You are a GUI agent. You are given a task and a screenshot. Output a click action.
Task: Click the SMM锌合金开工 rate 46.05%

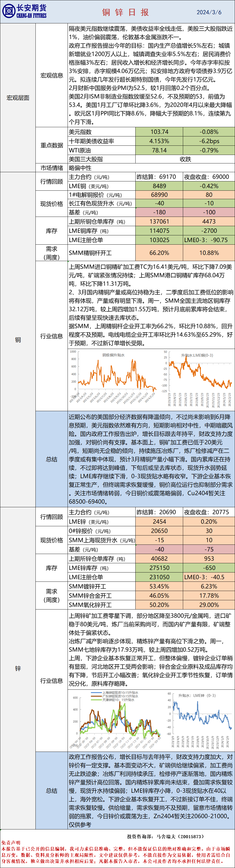[159, 595]
